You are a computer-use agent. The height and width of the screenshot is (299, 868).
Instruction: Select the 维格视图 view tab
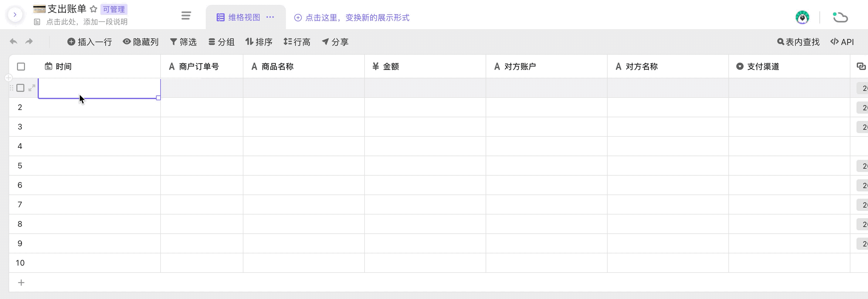(x=239, y=18)
